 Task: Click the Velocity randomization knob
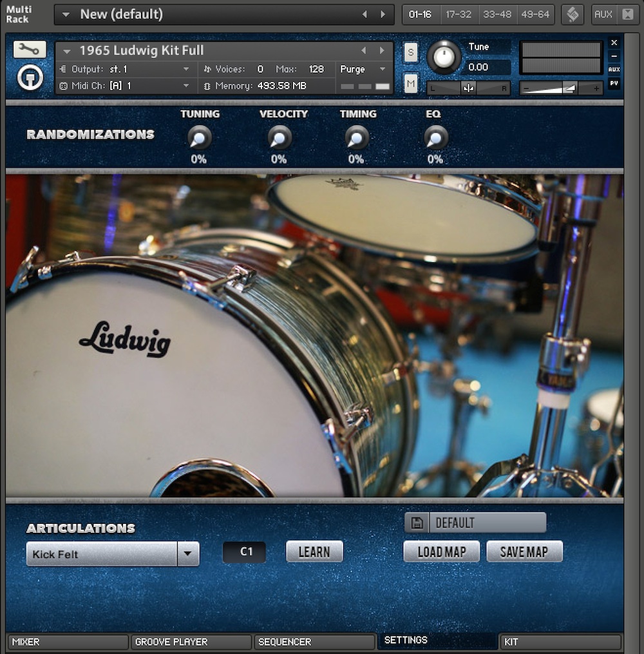tap(279, 137)
